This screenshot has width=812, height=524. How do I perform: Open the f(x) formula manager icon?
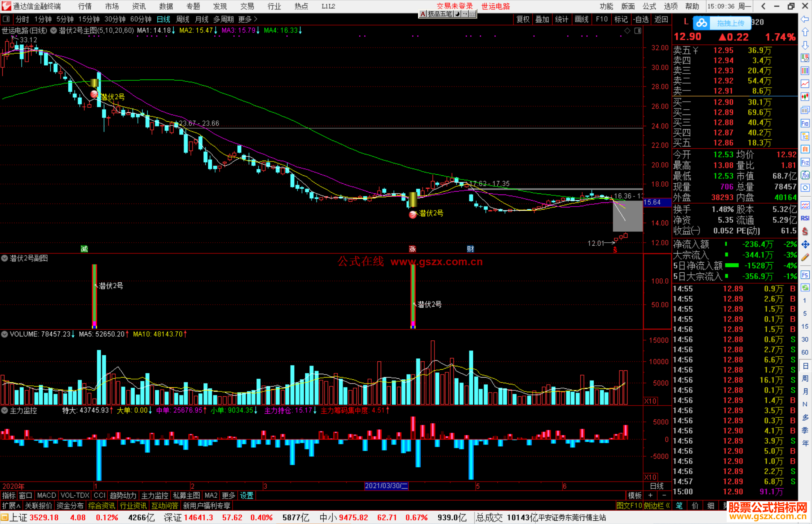[x=805, y=175]
